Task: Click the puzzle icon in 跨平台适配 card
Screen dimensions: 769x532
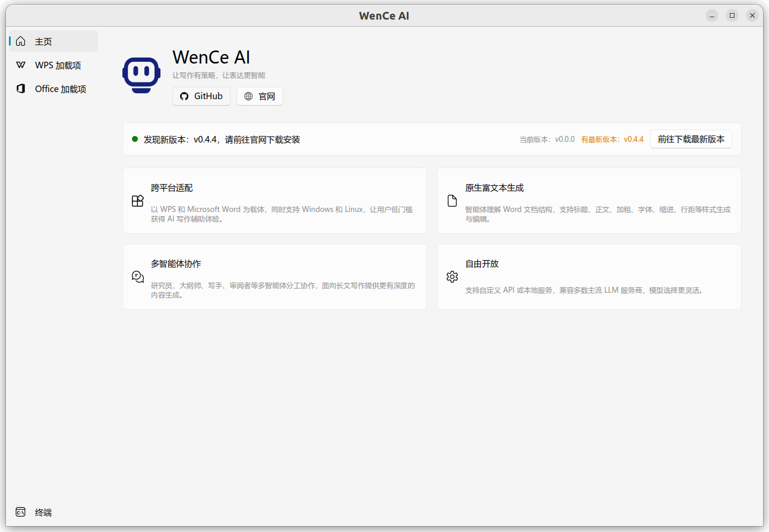Action: (137, 201)
